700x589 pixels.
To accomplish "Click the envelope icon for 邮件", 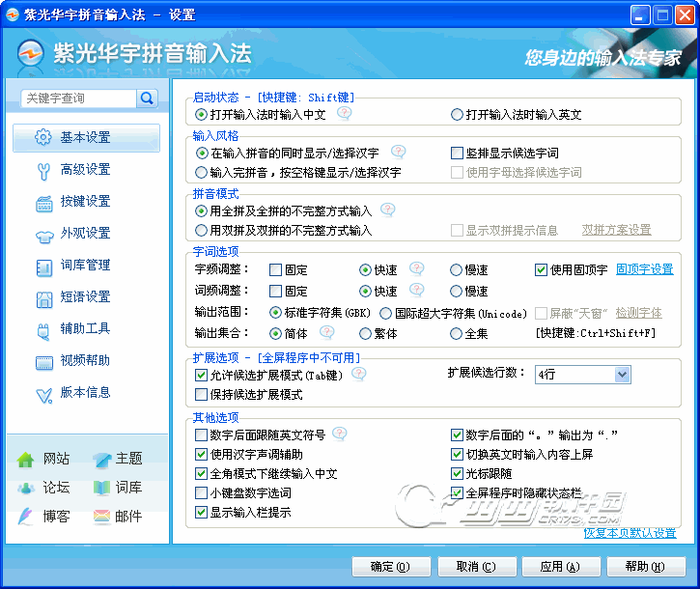I will [101, 517].
